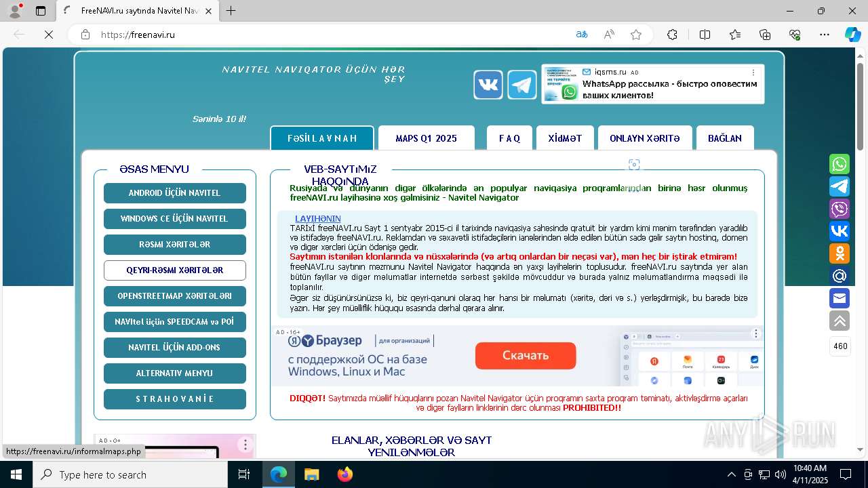This screenshot has height=488, width=868.
Task: Open OPENSTREETMAP XƏRİTƏLƏRİ menu item
Action: [175, 296]
